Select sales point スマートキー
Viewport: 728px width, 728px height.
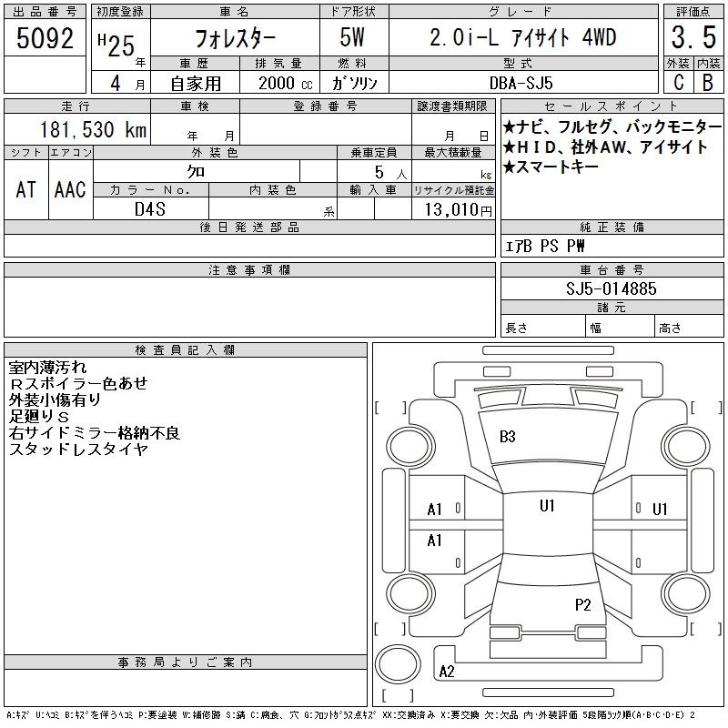click(551, 167)
